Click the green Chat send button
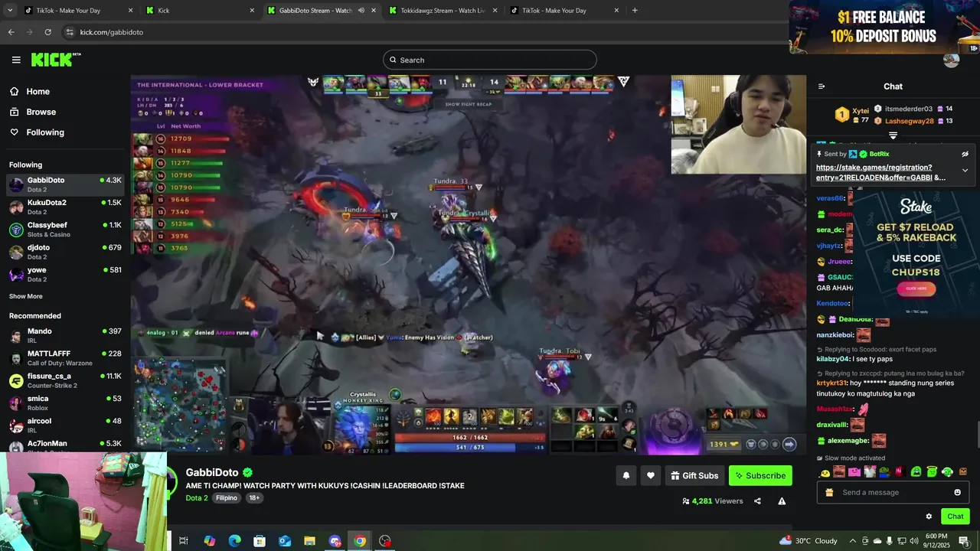 pyautogui.click(x=955, y=517)
